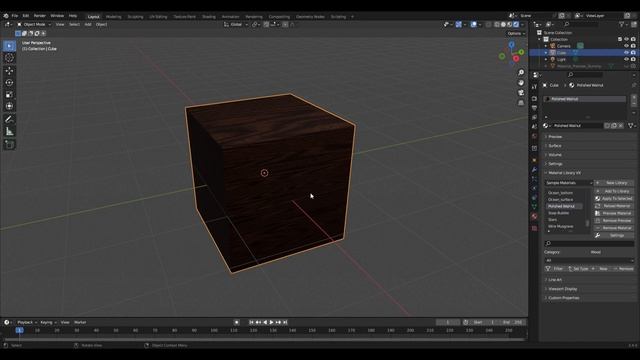The image size is (640, 360).
Task: Click the timeline horizontal scrollbar
Action: pos(264,339)
